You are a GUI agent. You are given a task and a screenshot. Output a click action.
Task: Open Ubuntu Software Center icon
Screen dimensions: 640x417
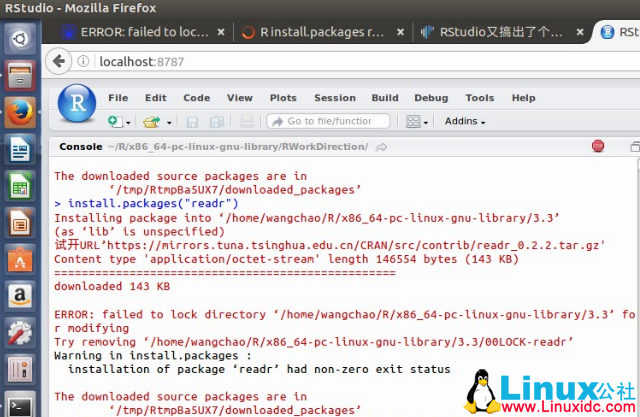[x=20, y=260]
